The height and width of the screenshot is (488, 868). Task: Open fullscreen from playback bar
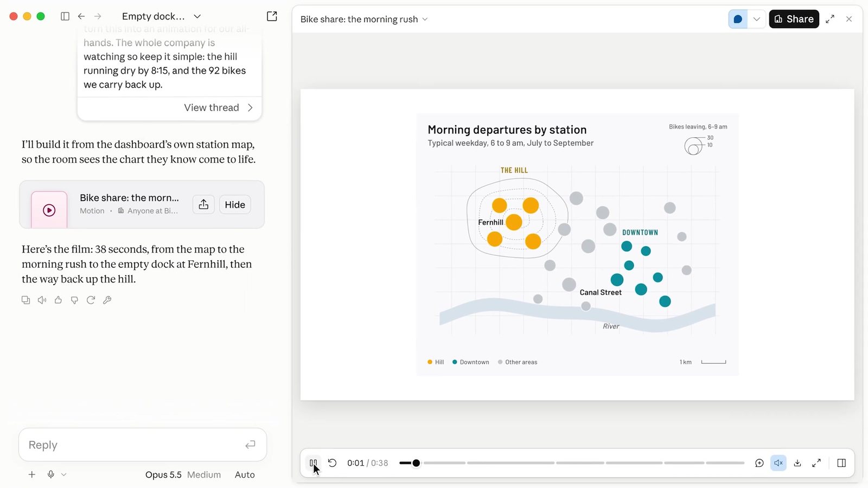tap(816, 463)
